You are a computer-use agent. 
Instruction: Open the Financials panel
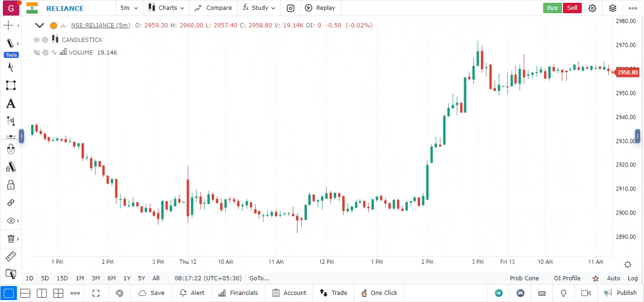tap(238, 293)
